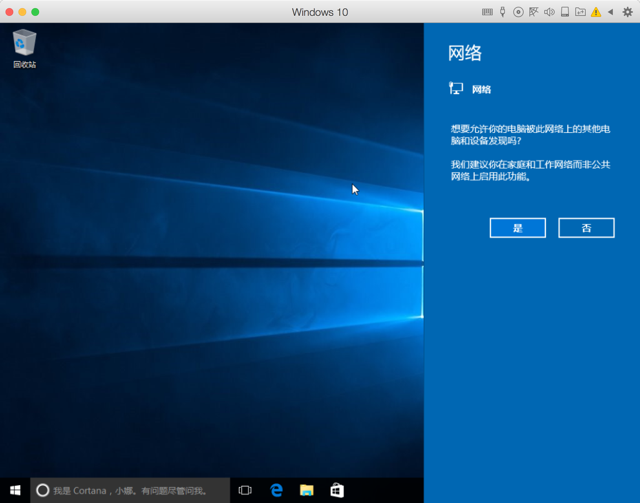Click 否 to decline network discovery
The width and height of the screenshot is (640, 503).
click(x=586, y=228)
